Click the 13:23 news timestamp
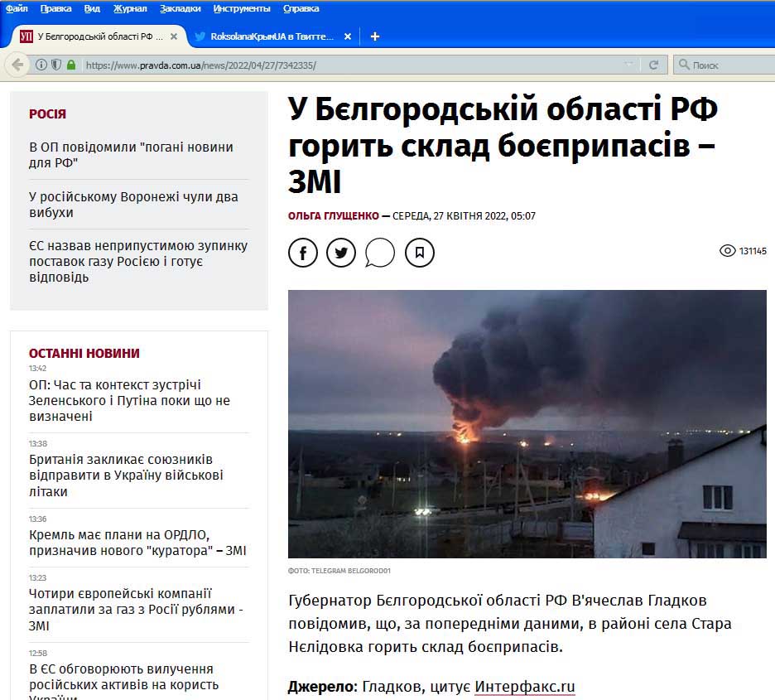This screenshot has width=775, height=700. pos(37,577)
